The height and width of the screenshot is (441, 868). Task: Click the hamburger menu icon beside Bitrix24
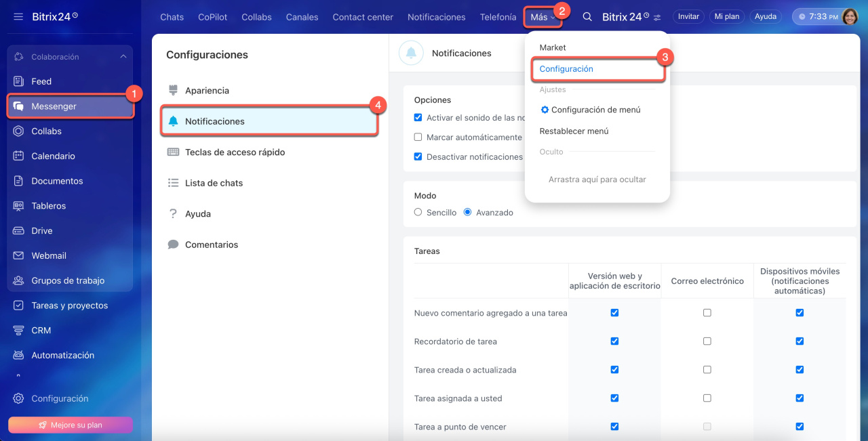(x=18, y=16)
